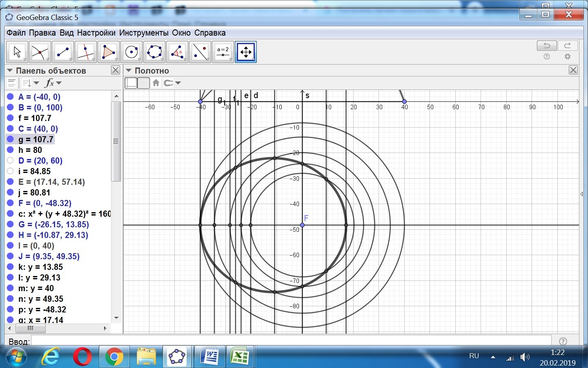The image size is (588, 368).
Task: Toggle grid display in Полотно style bar
Action: pyautogui.click(x=143, y=83)
